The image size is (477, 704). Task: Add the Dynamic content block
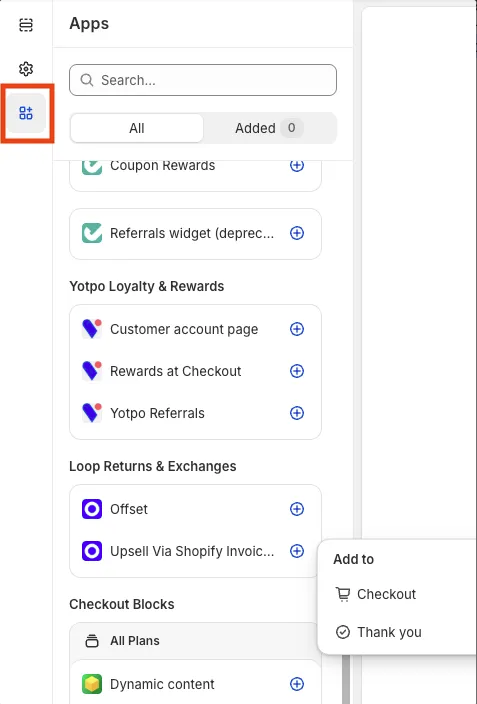point(297,684)
